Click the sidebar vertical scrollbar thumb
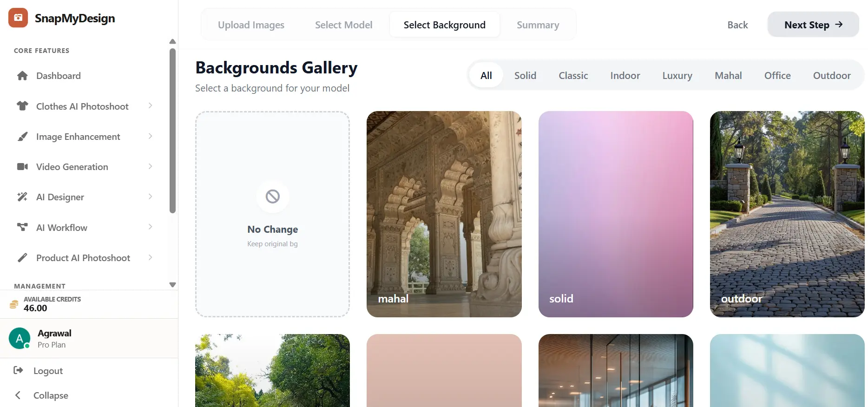This screenshot has width=868, height=407. coord(173,131)
